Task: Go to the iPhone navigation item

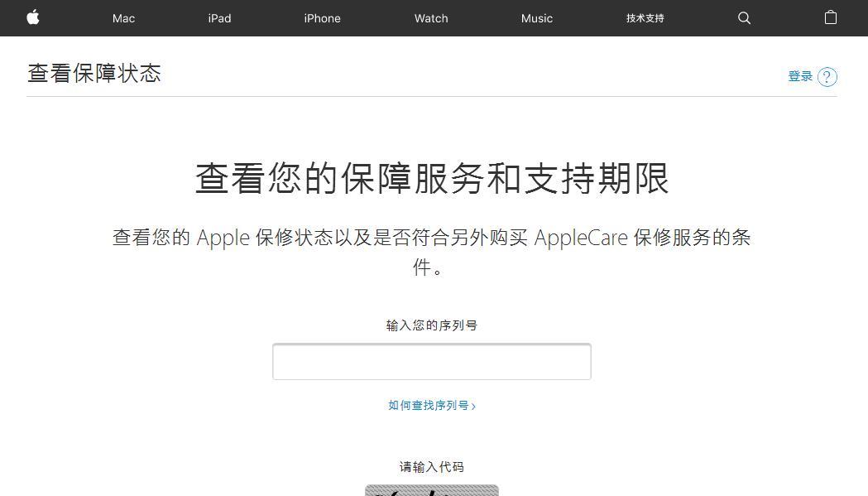Action: point(322,18)
